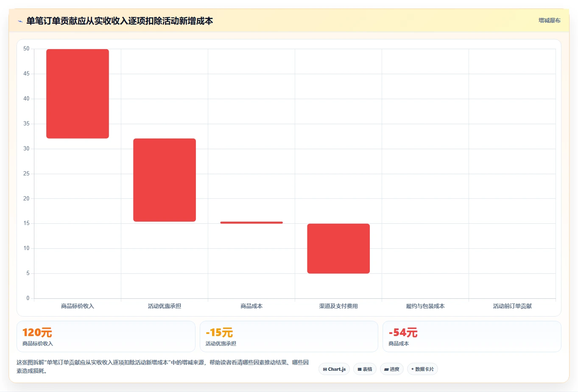This screenshot has width=578, height=392.
Task: Click the description paragraph starting with 这张图拆解
Action: click(163, 367)
